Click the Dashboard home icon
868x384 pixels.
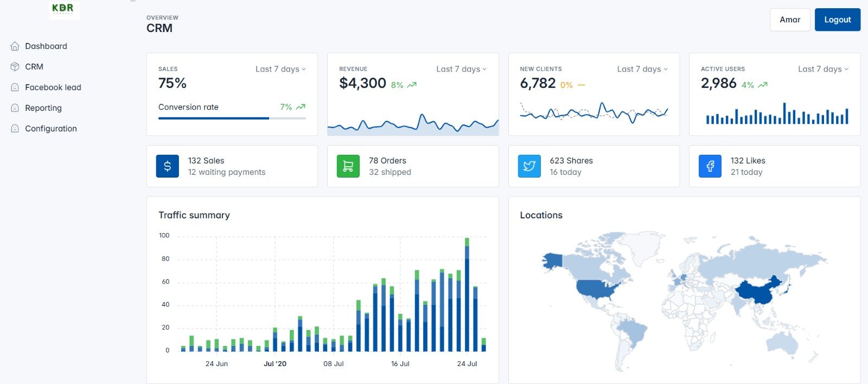(15, 46)
